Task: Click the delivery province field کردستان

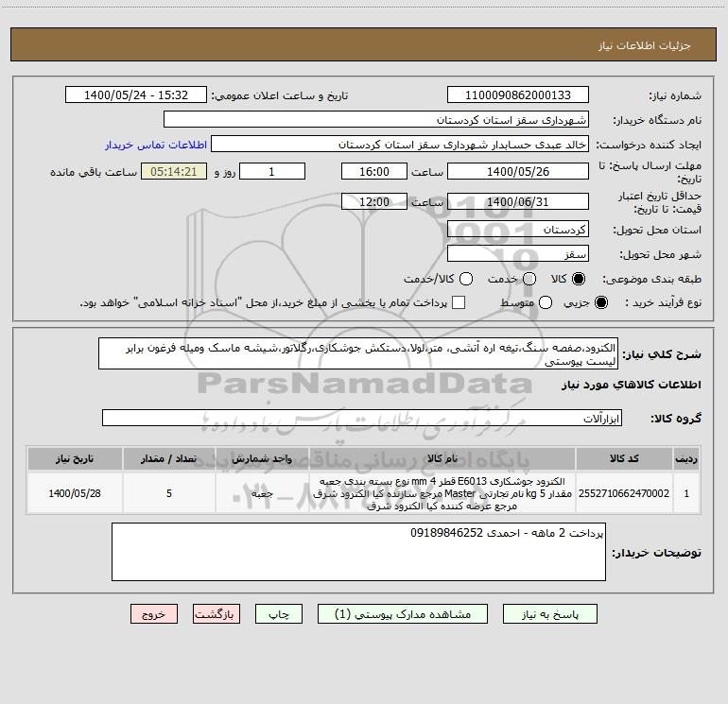Action: [518, 229]
